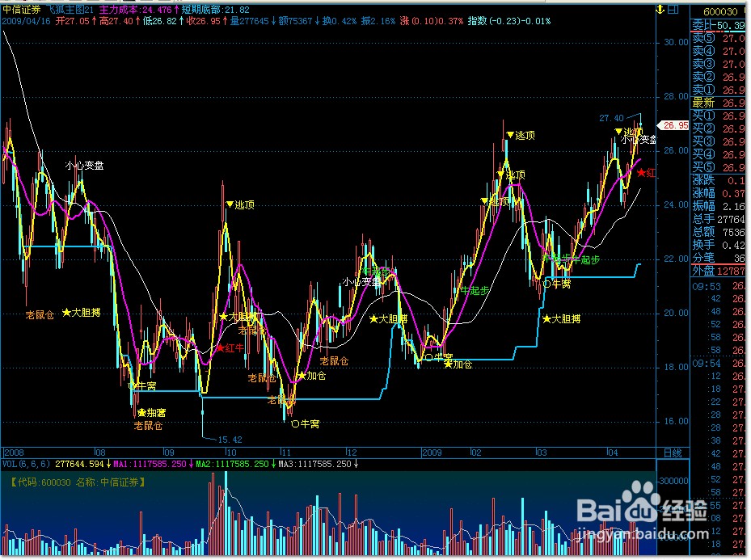Click the 2009 label on time axis
This screenshot has height=560, width=751.
point(432,453)
